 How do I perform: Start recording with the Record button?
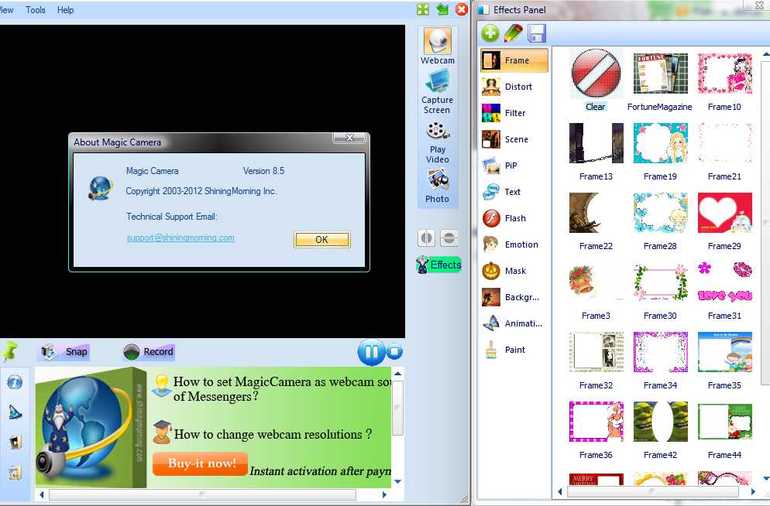click(x=149, y=352)
